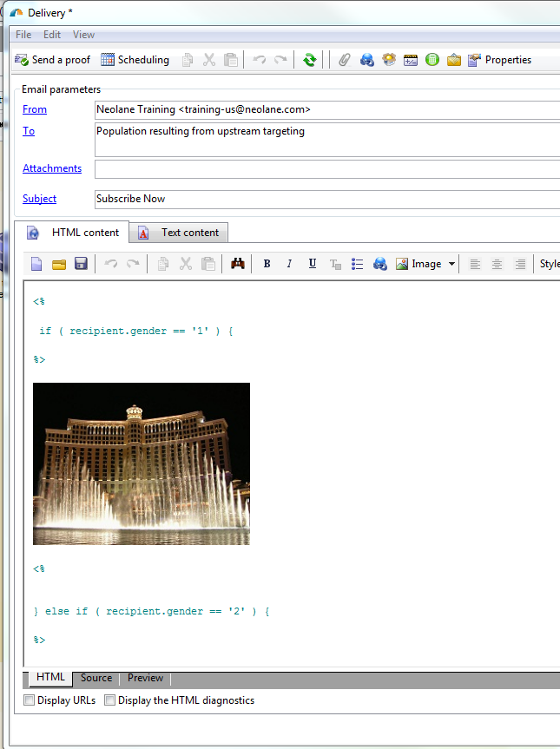Click the Send a proof button
This screenshot has height=749, width=560.
coord(53,60)
